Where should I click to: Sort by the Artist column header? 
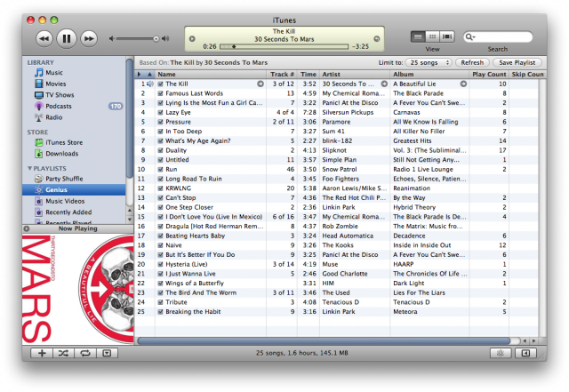coord(355,75)
